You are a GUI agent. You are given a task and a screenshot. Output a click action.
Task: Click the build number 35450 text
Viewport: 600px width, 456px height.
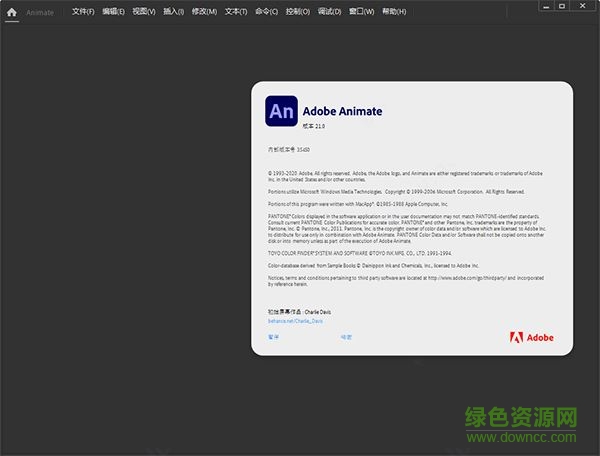289,150
